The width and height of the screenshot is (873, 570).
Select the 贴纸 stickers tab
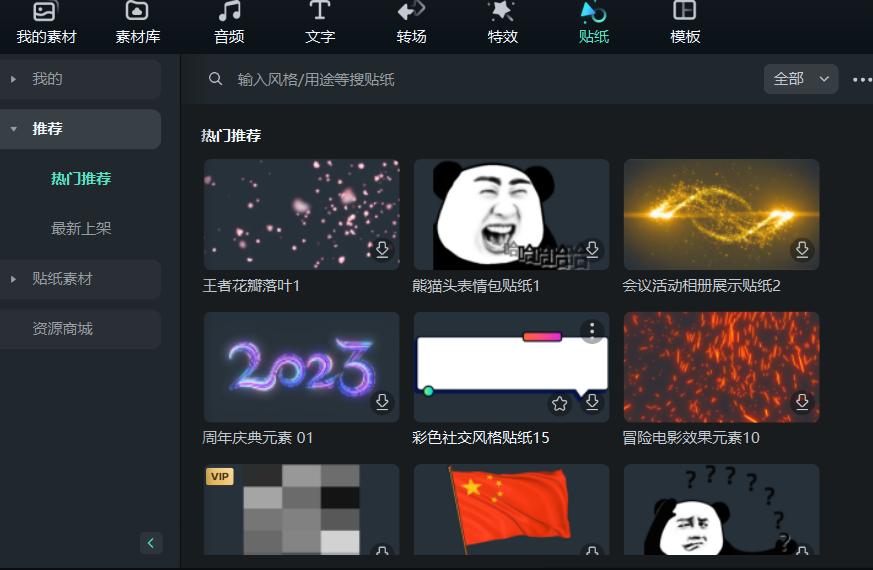click(x=594, y=23)
